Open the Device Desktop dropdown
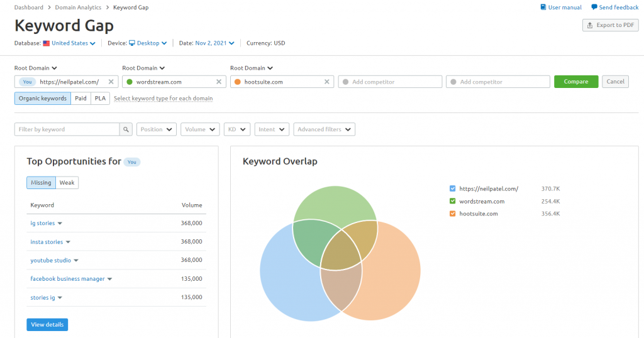Screen dimensions: 644x338 click(x=148, y=43)
